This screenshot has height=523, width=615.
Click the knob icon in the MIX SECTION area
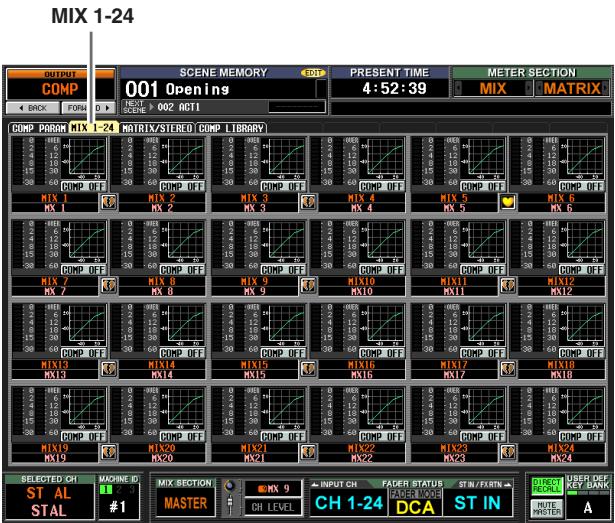(230, 487)
